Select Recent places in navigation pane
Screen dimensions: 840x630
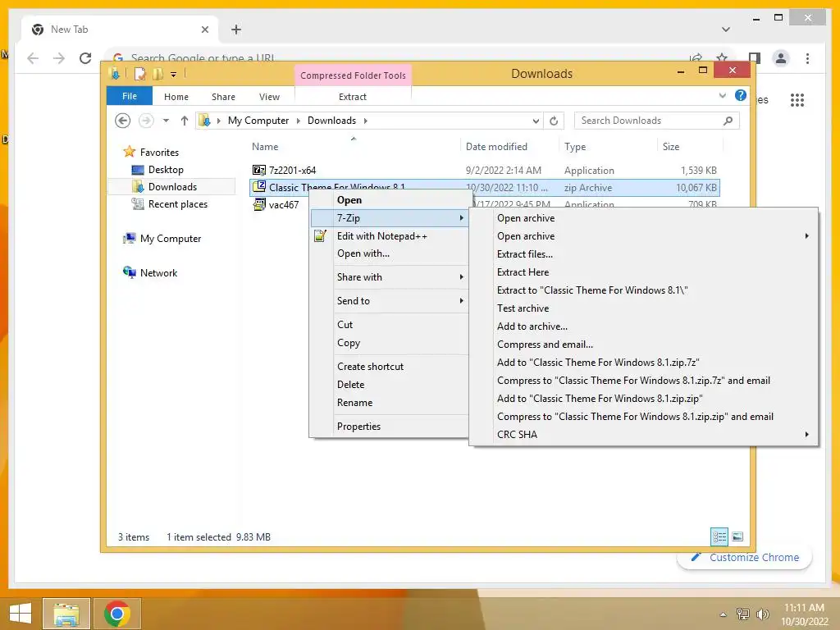click(x=178, y=203)
